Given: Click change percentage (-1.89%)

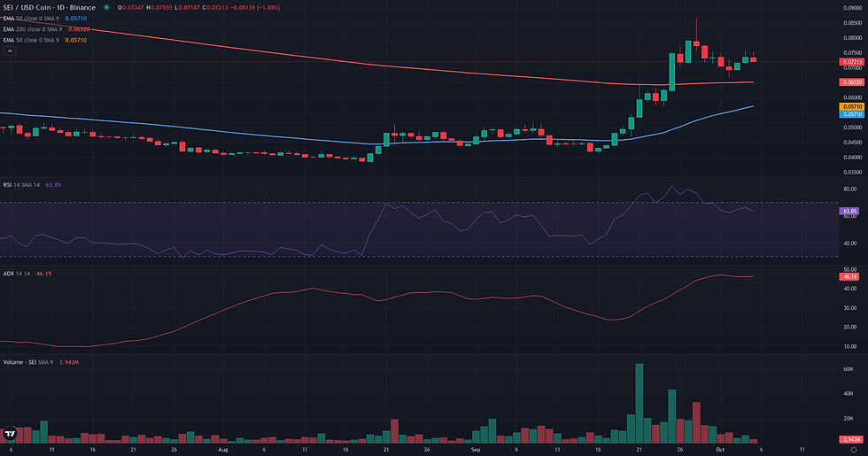Looking at the screenshot, I should point(268,8).
